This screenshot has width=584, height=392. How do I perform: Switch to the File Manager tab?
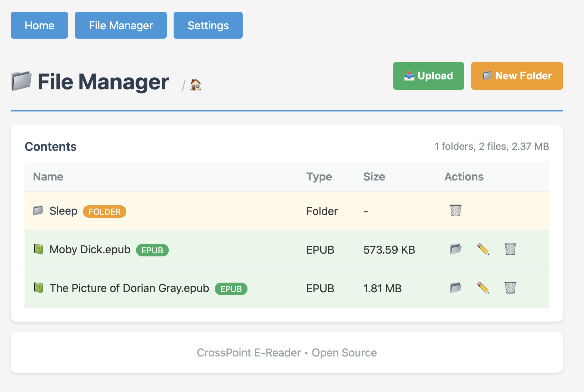pos(121,25)
